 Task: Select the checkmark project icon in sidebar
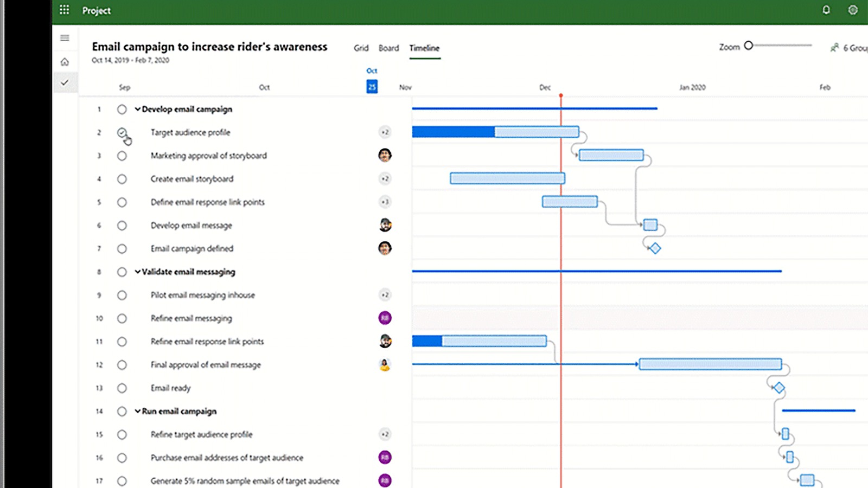65,82
